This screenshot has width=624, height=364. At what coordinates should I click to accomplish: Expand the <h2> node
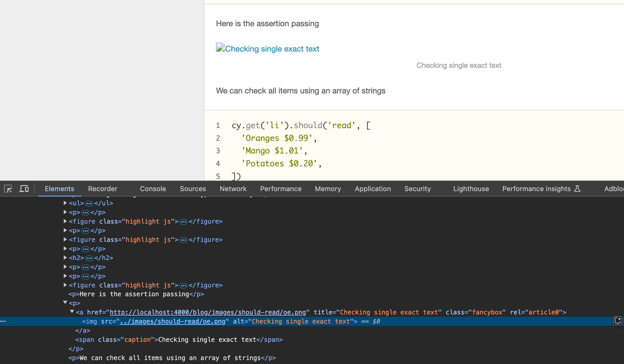[x=65, y=258]
